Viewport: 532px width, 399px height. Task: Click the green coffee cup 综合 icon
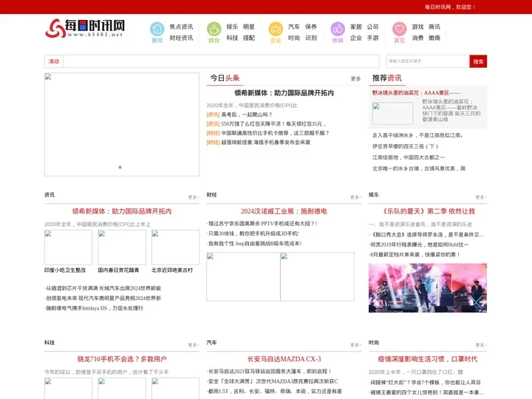[x=214, y=29]
